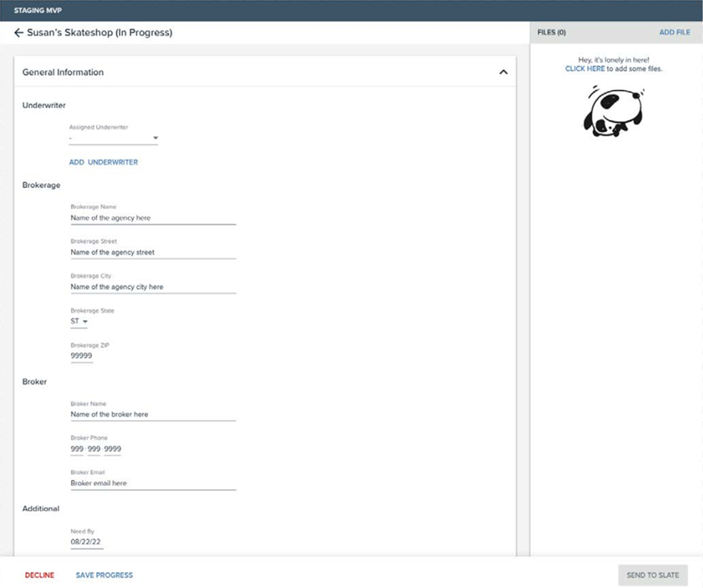Click the panda illustration in files panel
Screen dimensions: 703x588
(612, 112)
